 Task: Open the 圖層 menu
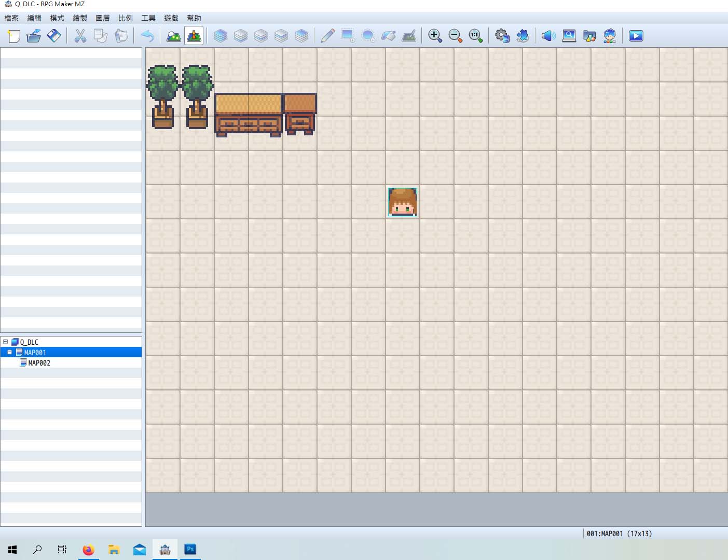(103, 18)
